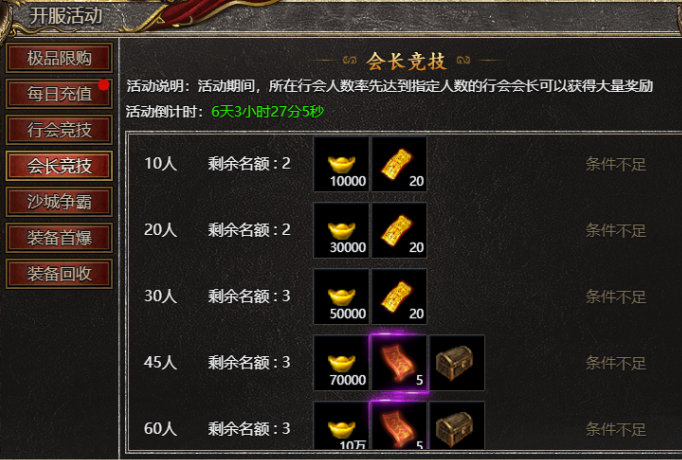This screenshot has width=682, height=460.
Task: Click the red scroll icon in 60人 row
Action: (x=399, y=425)
